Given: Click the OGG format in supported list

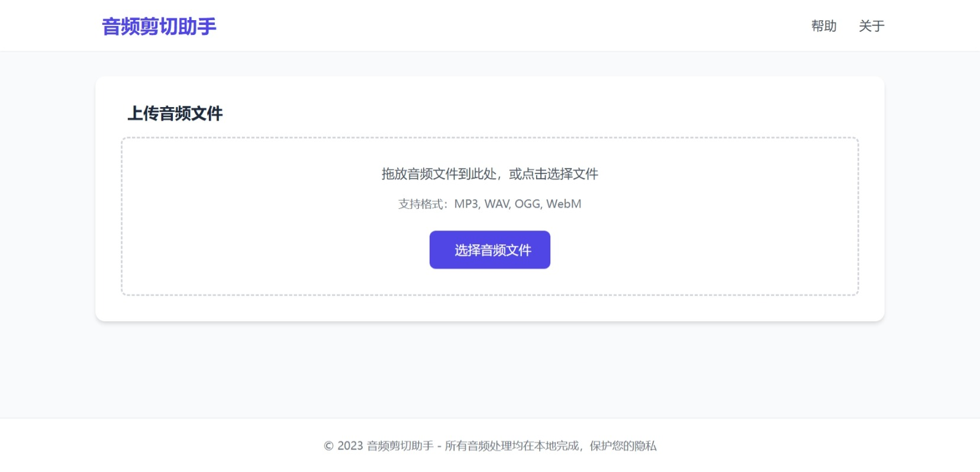Looking at the screenshot, I should pos(528,204).
